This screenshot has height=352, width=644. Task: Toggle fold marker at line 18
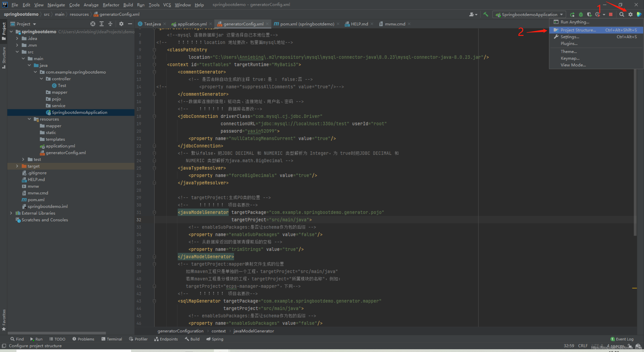[x=154, y=116]
